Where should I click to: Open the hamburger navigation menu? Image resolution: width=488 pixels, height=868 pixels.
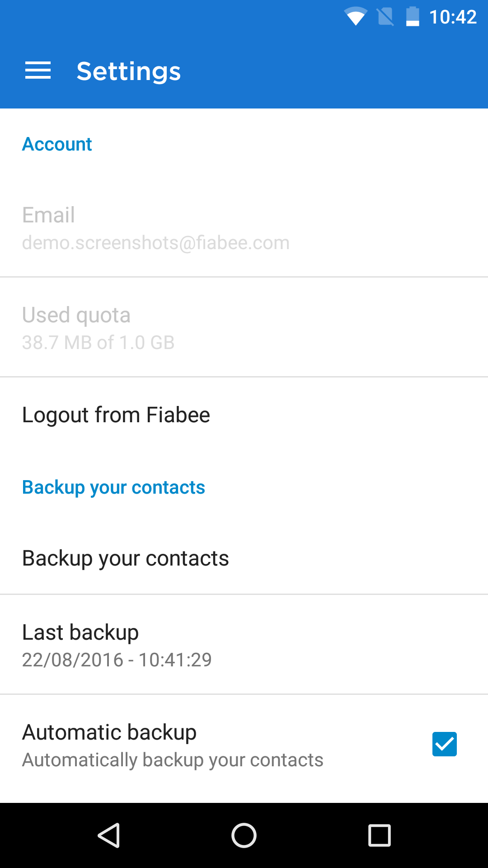38,71
